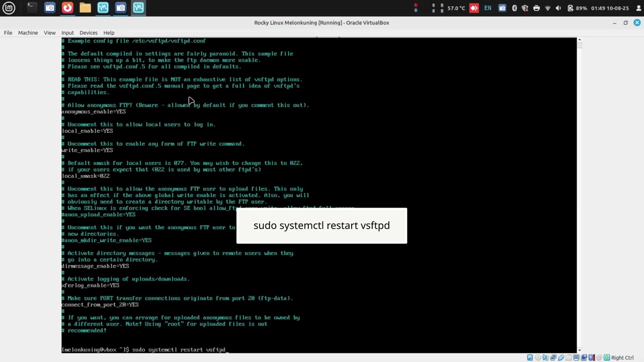Select the highlighted active monitor-graph taskbar icon
The image size is (644, 362).
138,8
